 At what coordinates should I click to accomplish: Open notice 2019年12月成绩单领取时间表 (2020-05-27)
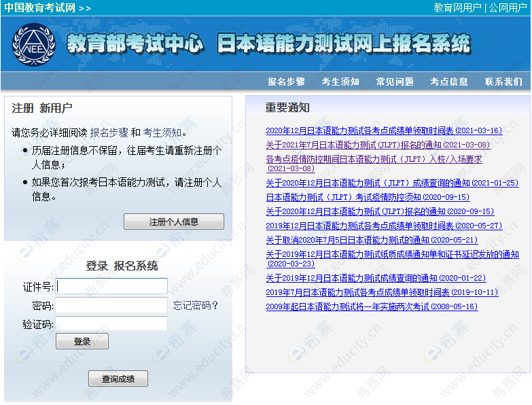[x=384, y=226]
